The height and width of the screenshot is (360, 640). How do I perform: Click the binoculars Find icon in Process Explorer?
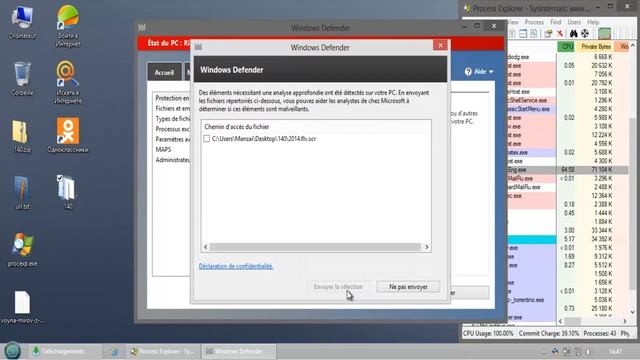click(573, 33)
